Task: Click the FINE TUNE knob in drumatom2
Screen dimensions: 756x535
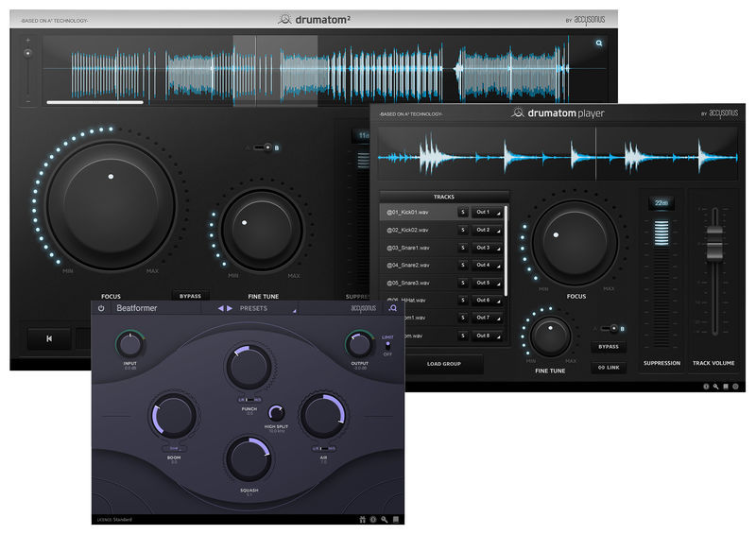Action: click(262, 230)
